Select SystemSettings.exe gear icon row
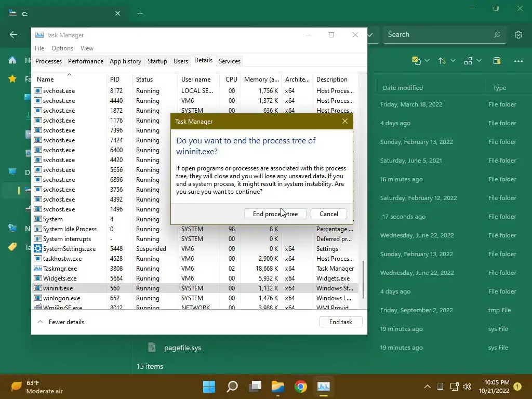The width and height of the screenshot is (532, 399). [x=37, y=249]
